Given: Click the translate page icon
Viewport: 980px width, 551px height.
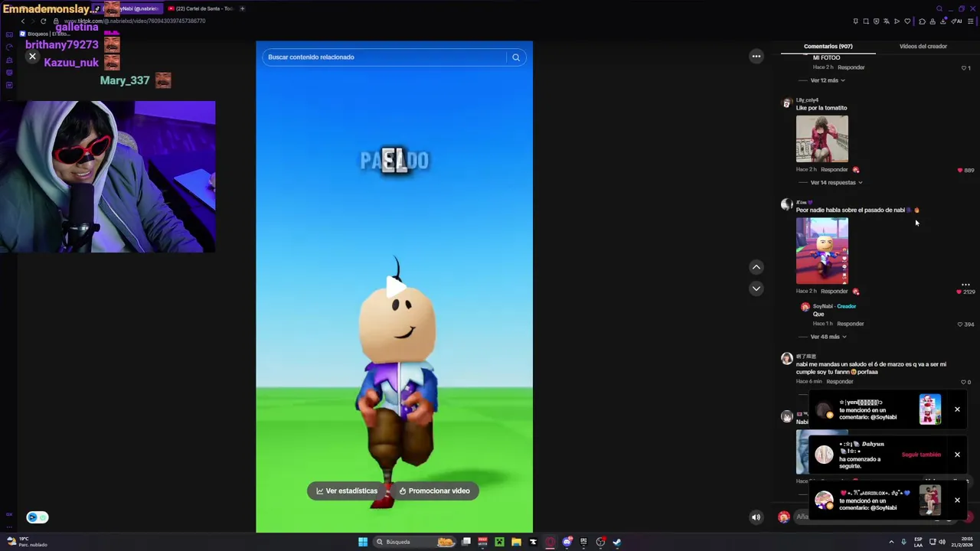Looking at the screenshot, I should pos(887,21).
